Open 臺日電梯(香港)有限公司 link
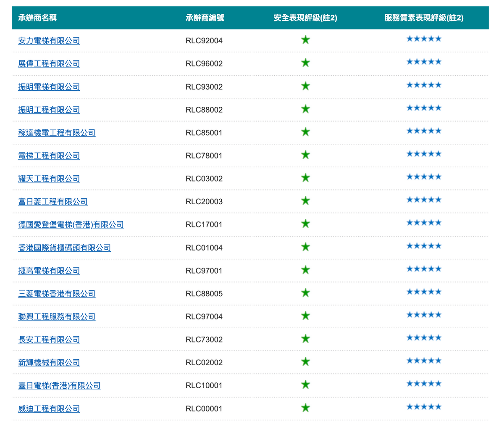504x424 pixels. click(x=59, y=386)
